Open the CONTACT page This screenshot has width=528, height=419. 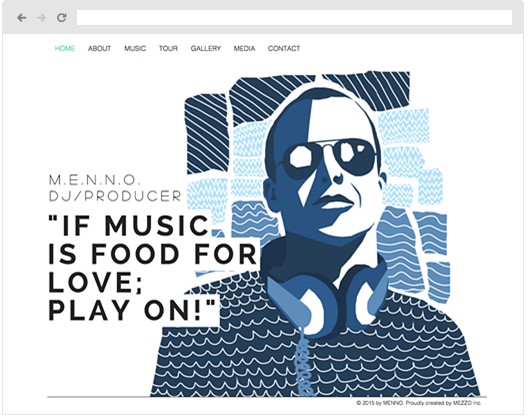pos(284,49)
